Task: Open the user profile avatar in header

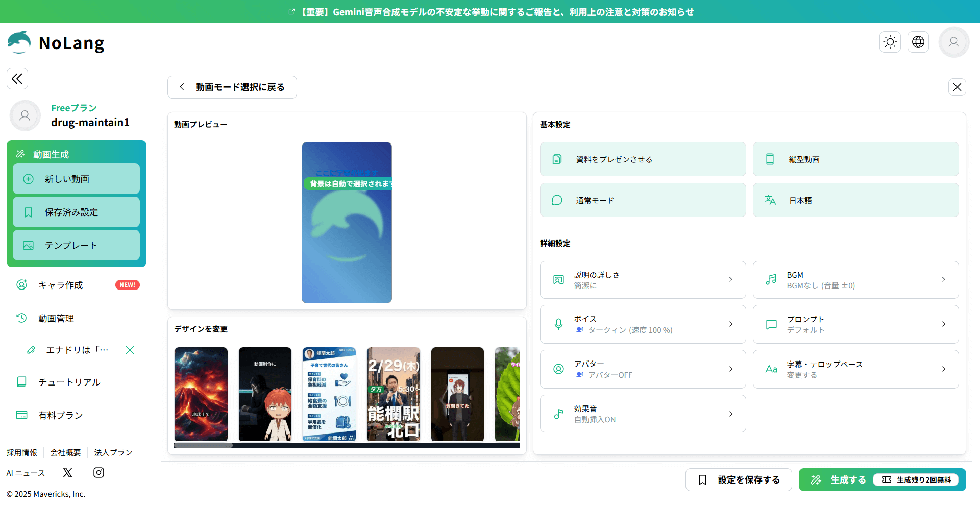Action: [953, 42]
